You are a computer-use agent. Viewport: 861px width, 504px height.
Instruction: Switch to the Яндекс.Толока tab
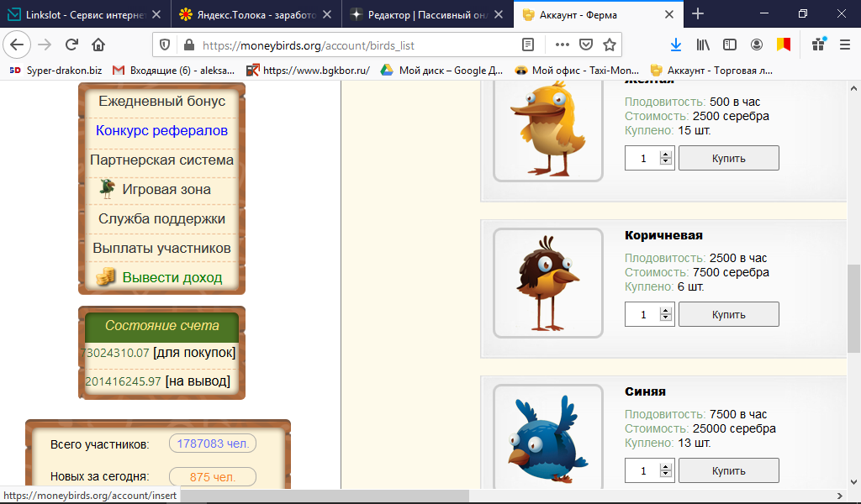point(256,15)
